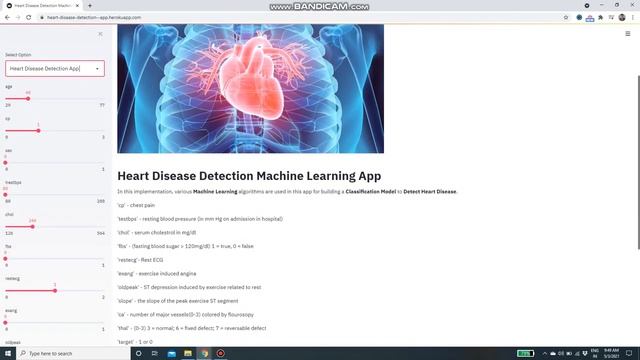Screen dimensions: 640x360
Task: Click the page vertical scrollbar
Action: [638, 162]
